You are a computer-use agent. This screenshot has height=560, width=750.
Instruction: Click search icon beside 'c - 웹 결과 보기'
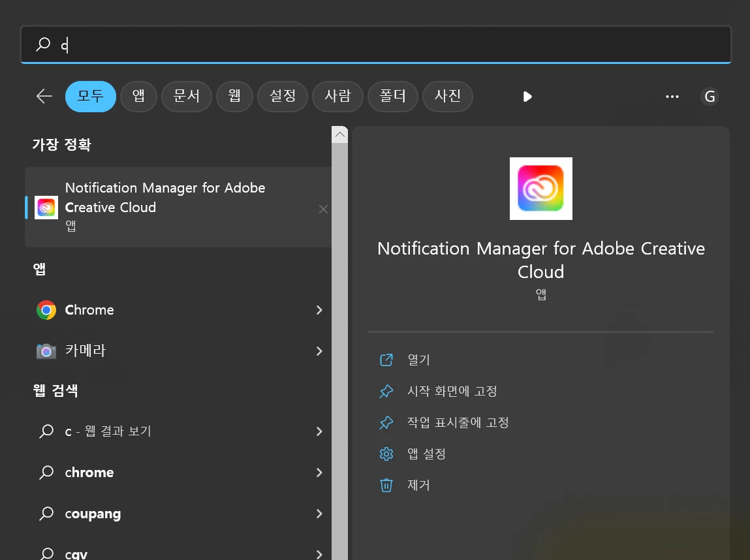(x=46, y=431)
